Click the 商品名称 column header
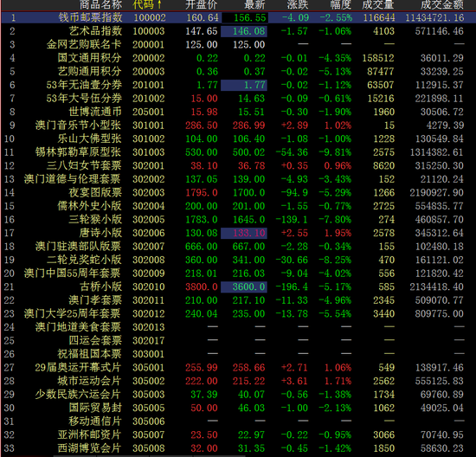 tap(100, 4)
